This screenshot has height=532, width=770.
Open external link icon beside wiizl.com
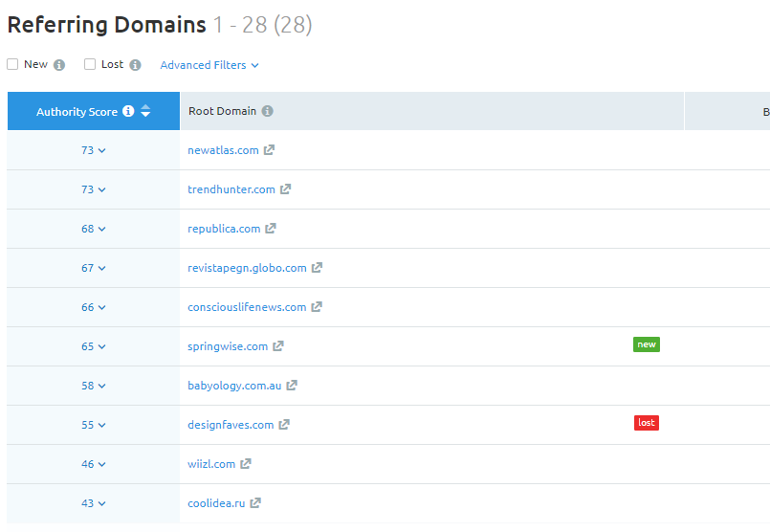[246, 464]
